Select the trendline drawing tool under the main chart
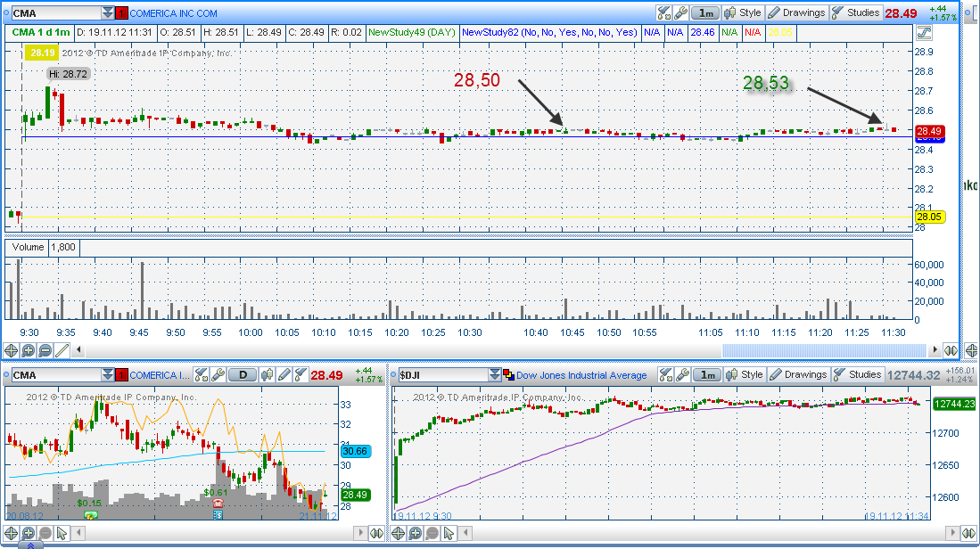 62,350
